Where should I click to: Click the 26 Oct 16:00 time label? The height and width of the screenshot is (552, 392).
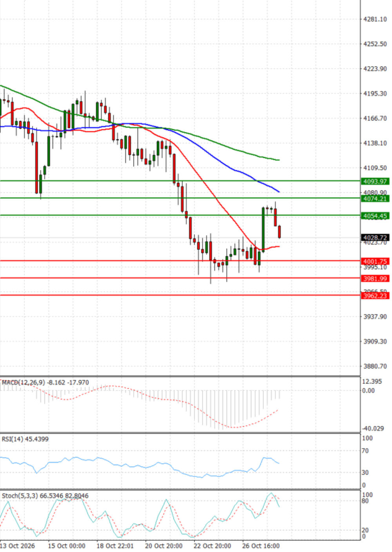tap(261, 545)
